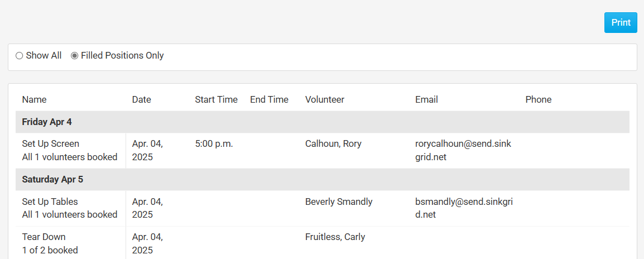Click volunteer Beverly Smandly

pyautogui.click(x=339, y=202)
